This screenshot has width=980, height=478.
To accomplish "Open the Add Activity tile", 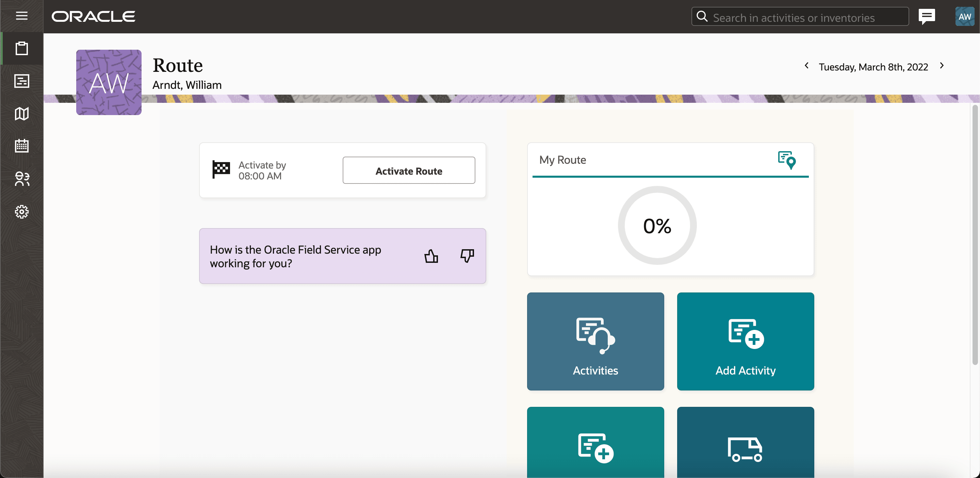I will (x=745, y=341).
